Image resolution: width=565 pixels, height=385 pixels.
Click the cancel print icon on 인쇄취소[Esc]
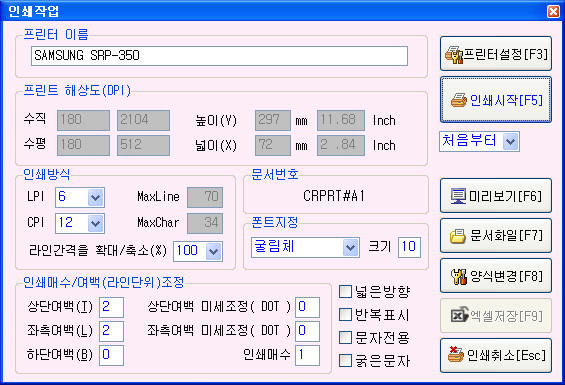click(x=456, y=354)
